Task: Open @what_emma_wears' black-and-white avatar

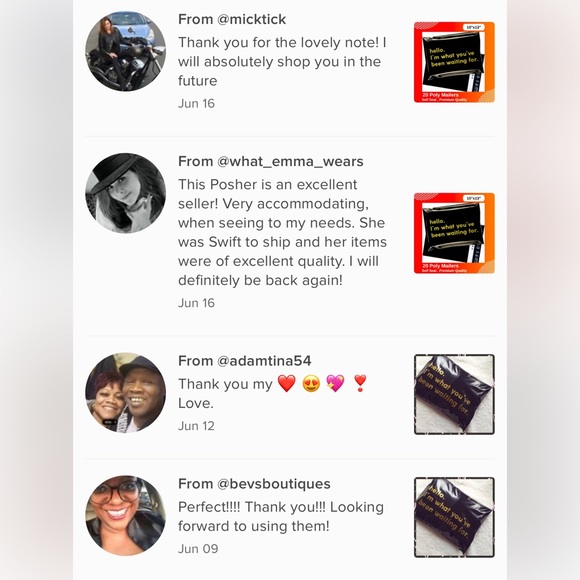Action: [125, 193]
